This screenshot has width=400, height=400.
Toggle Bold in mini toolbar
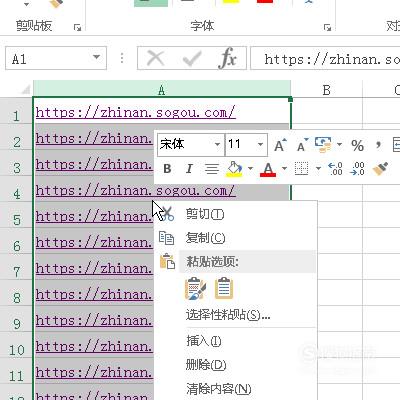pos(167,169)
